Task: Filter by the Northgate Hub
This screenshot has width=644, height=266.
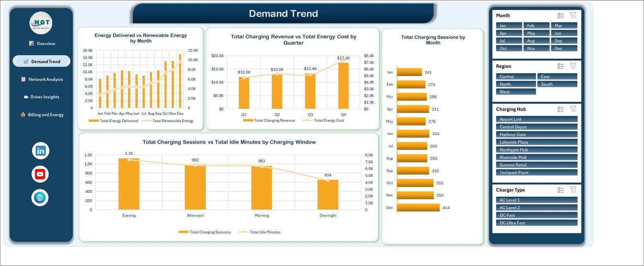Action: pyautogui.click(x=537, y=150)
